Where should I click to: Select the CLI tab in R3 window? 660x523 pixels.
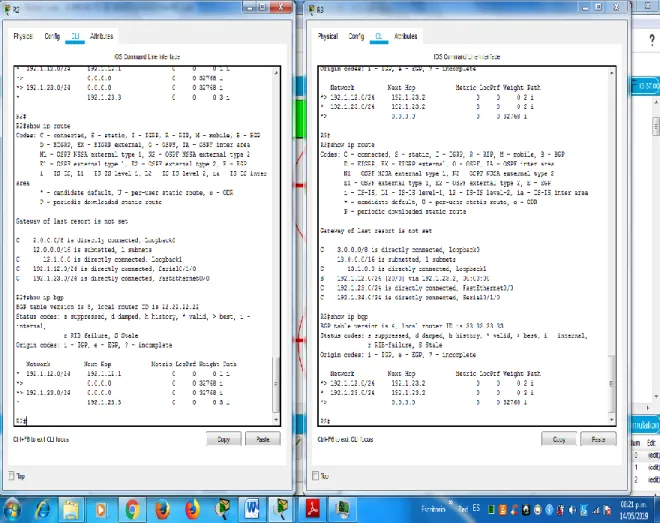[x=379, y=36]
